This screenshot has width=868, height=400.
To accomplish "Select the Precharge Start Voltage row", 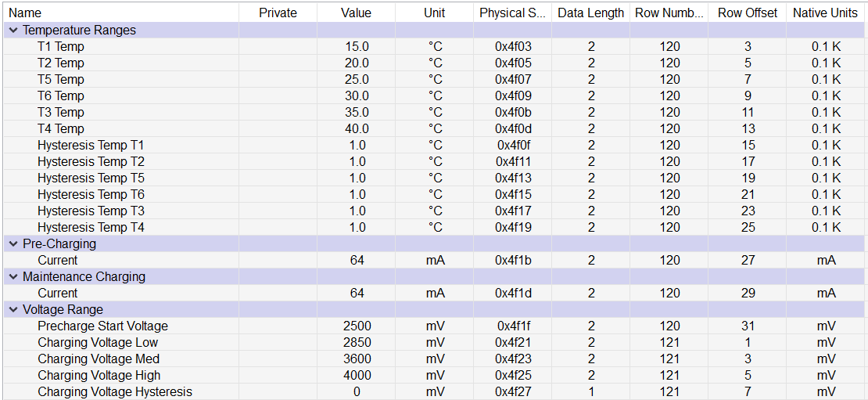I will (102, 326).
